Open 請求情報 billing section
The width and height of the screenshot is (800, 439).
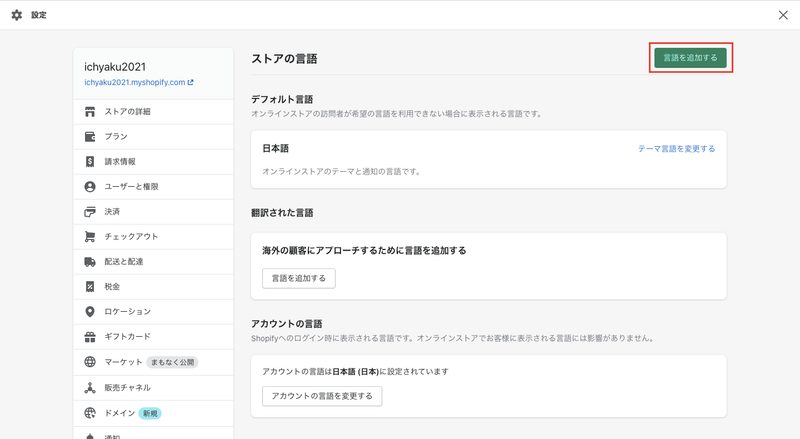[154, 161]
